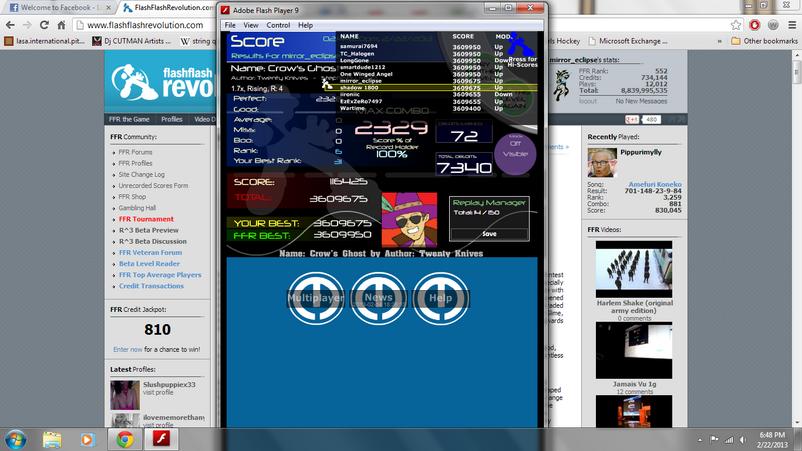802x451 pixels.
Task: Click the Chrome icon in the taskbar
Action: pos(125,439)
